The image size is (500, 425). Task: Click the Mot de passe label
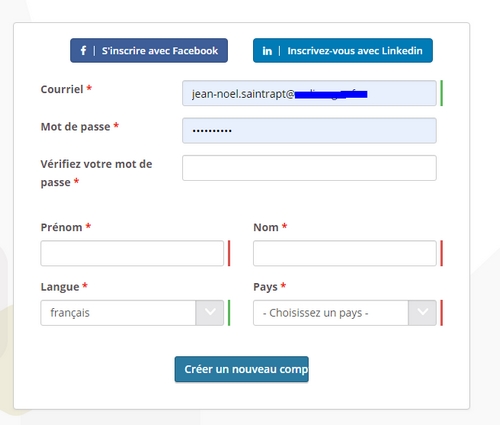coord(75,127)
